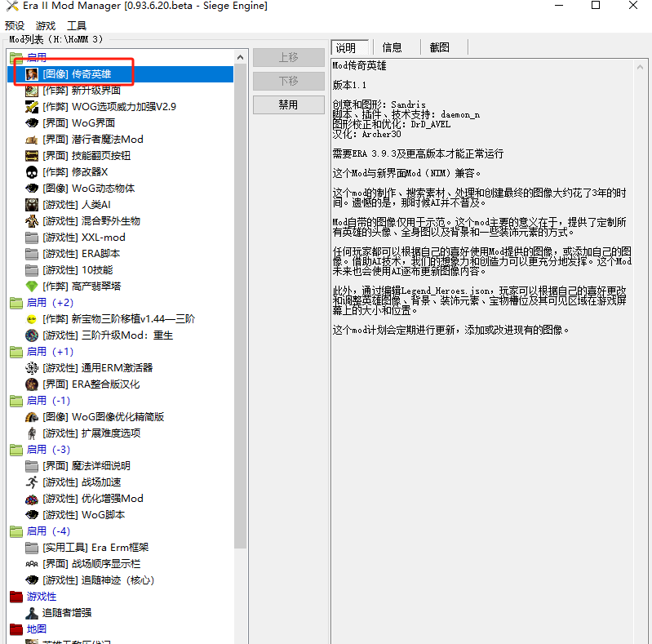Screen dimensions: 652x644
Task: Collapse the 启用 (+2) folder group
Action: pos(16,303)
